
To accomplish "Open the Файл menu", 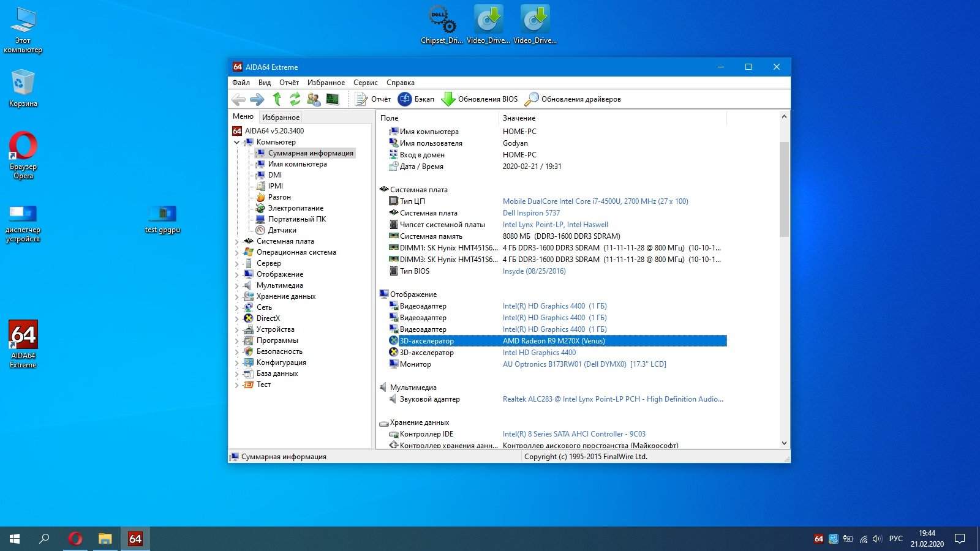I will coord(241,83).
